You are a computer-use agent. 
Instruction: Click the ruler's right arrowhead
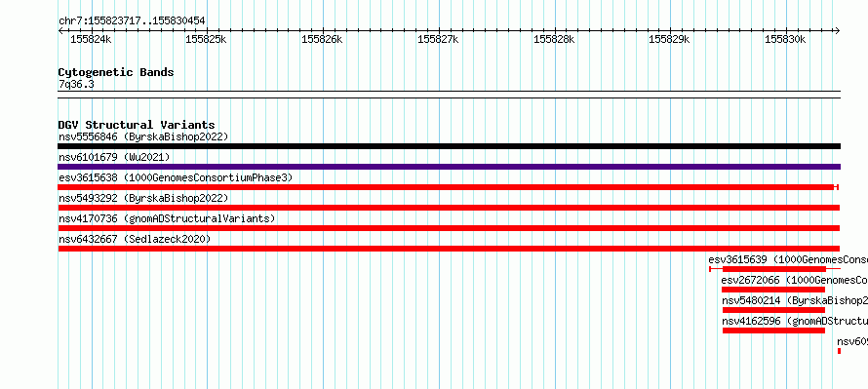pyautogui.click(x=838, y=31)
